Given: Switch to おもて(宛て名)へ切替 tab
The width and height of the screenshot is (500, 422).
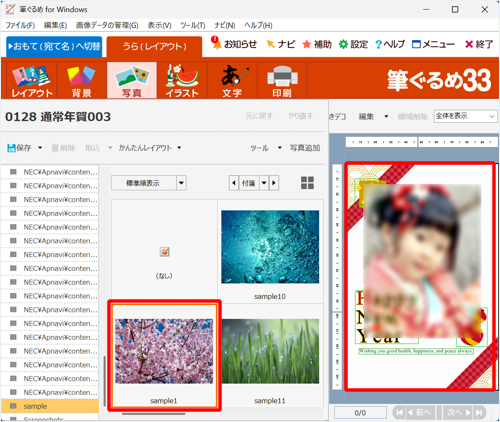Looking at the screenshot, I should point(54,46).
